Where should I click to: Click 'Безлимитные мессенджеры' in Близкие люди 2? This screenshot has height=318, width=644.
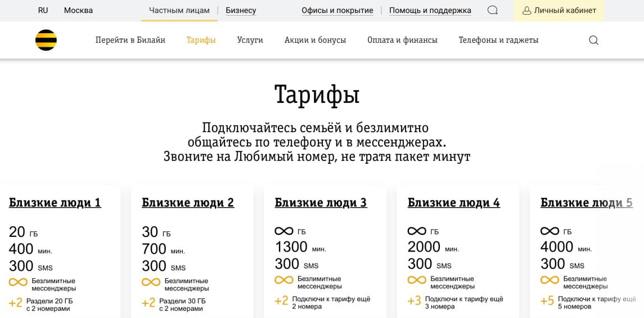[187, 284]
